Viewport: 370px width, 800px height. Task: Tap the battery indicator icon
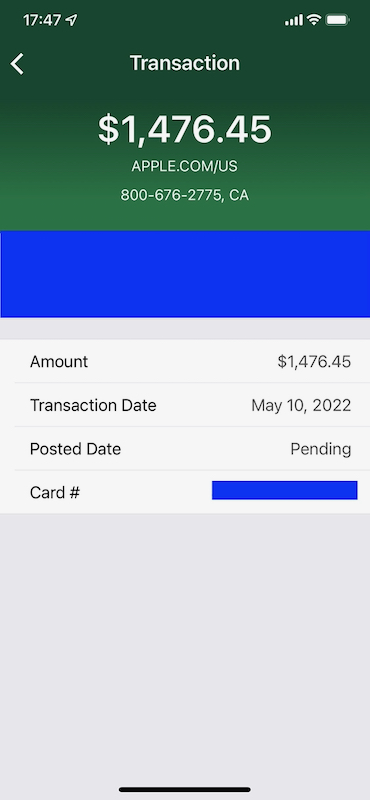pyautogui.click(x=337, y=20)
